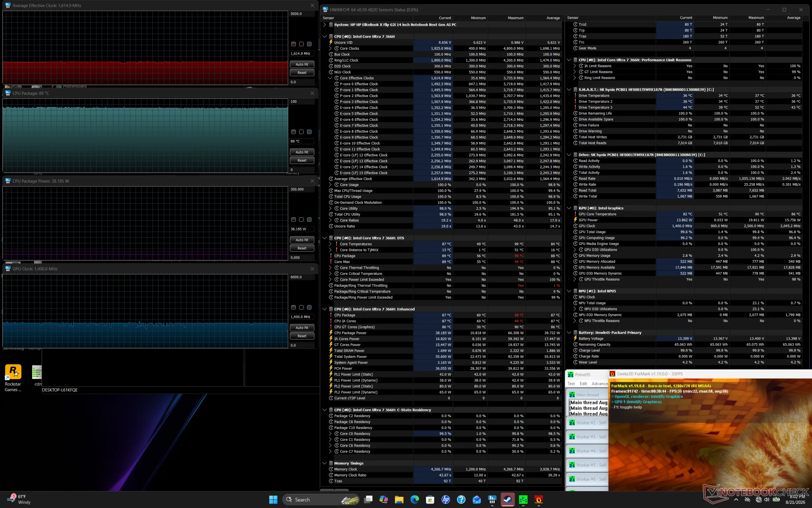The width and height of the screenshot is (812, 508).
Task: Click the thermometer icon next to Core Max
Action: pos(331,262)
